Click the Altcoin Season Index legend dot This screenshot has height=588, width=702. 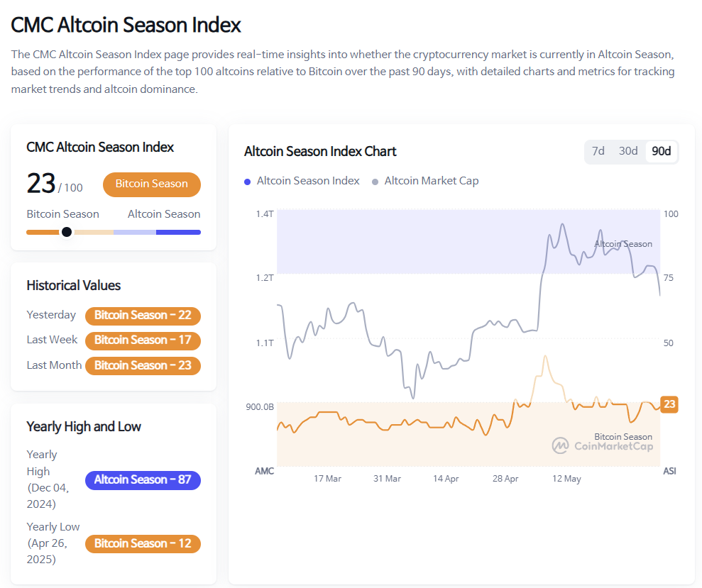(247, 182)
